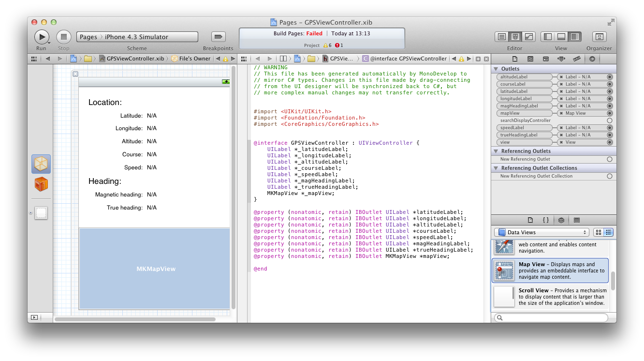The height and width of the screenshot is (361, 644).
Task: Open the Attributes inspector
Action: (x=561, y=59)
